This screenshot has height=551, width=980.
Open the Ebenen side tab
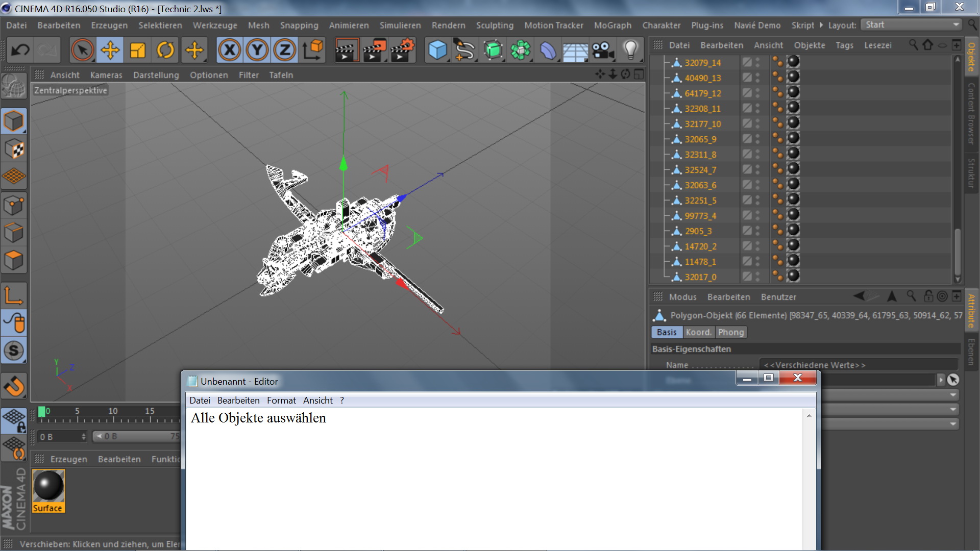[x=971, y=352]
